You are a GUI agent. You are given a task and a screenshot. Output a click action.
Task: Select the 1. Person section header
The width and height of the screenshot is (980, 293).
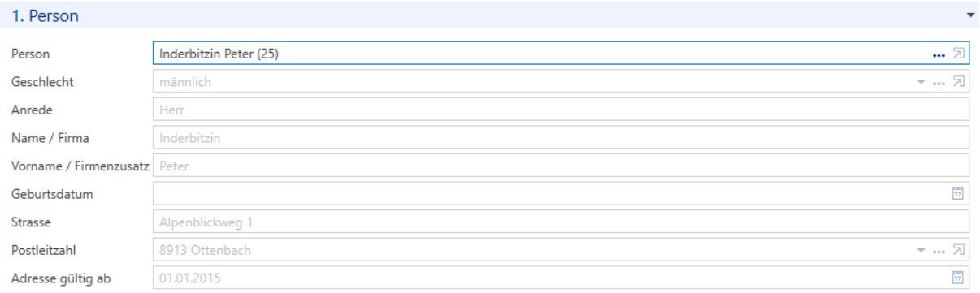pos(490,15)
